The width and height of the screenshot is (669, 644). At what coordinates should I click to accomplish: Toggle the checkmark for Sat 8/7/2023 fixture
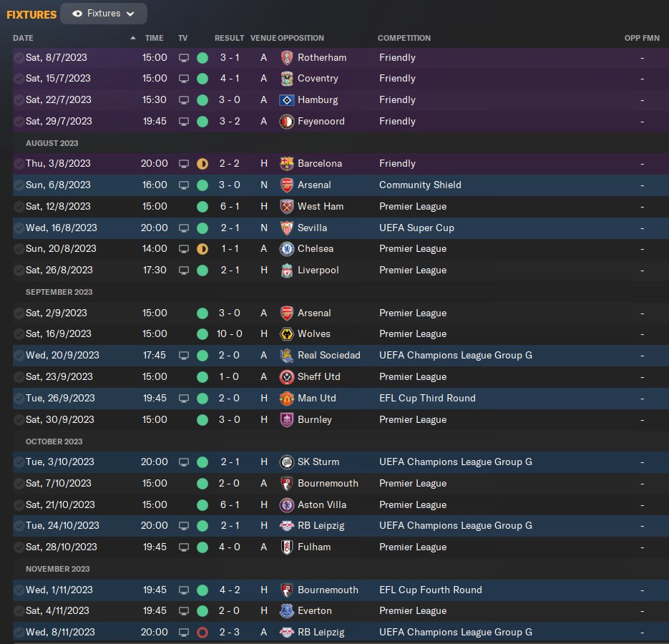pos(19,58)
